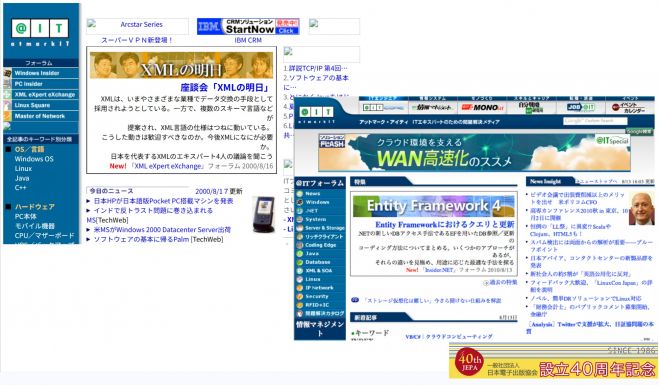Click the WAN高速化のススメ banner ad
This screenshot has height=385, width=659.
point(474,153)
